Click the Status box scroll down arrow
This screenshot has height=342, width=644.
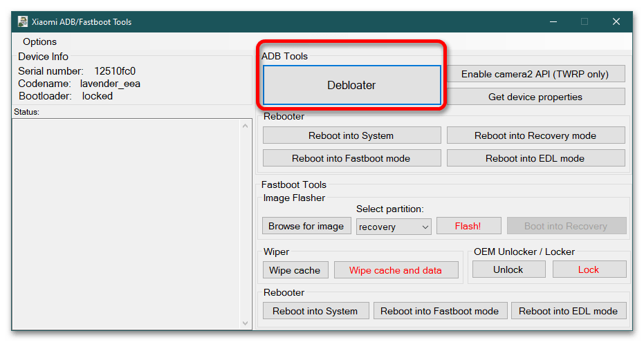pyautogui.click(x=245, y=323)
